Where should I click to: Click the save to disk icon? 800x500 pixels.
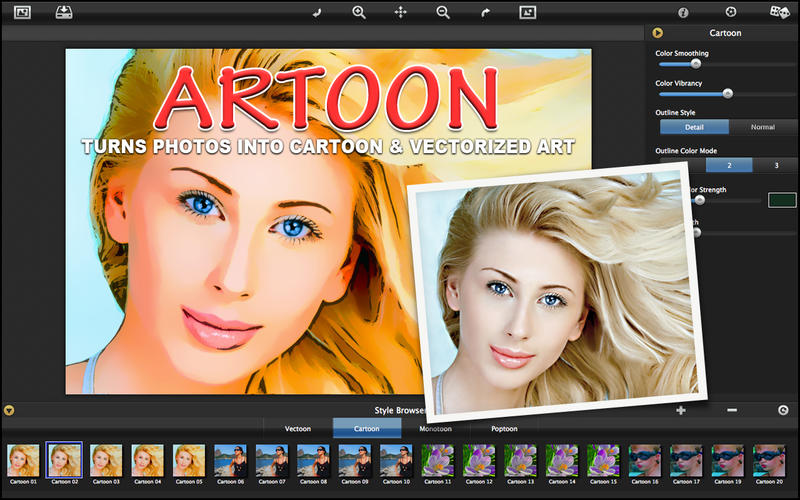point(64,12)
